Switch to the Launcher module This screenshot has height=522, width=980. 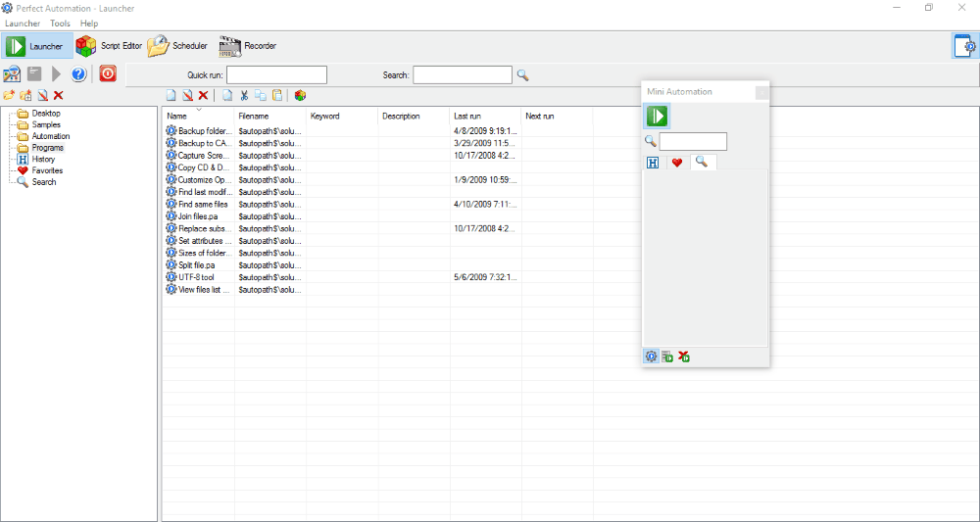point(38,46)
